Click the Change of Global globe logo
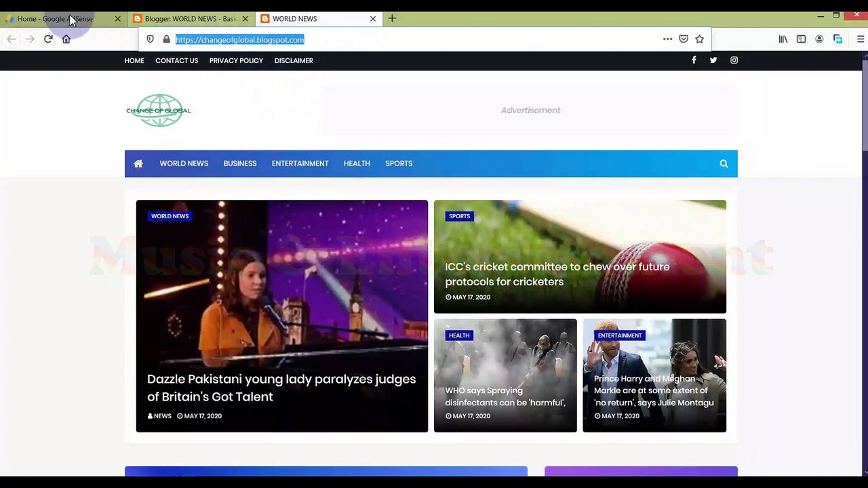868x488 pixels. 159,110
